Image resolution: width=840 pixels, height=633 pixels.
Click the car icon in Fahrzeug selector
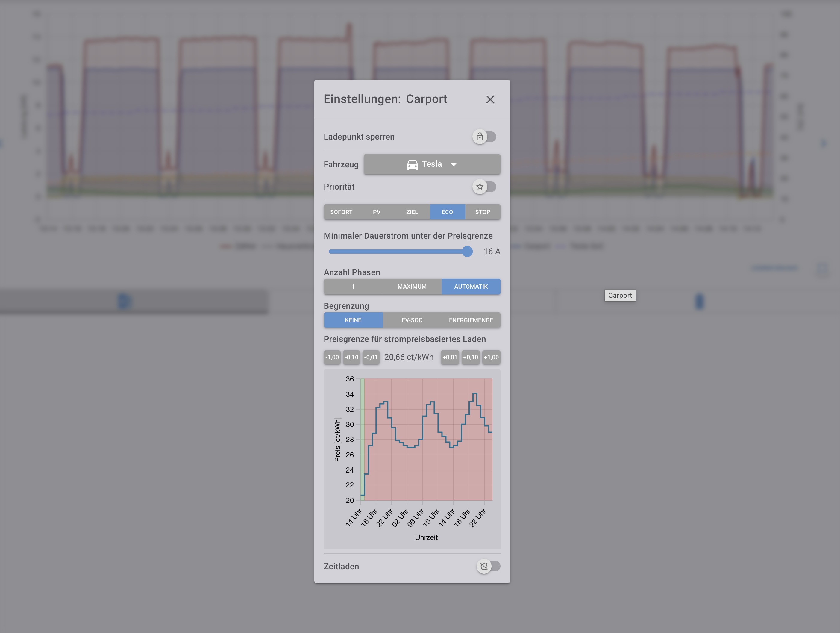(412, 165)
